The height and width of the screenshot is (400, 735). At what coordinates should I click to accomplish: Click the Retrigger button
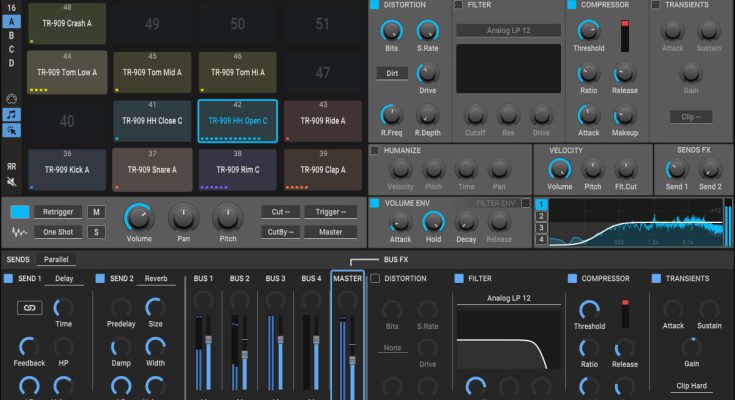59,211
